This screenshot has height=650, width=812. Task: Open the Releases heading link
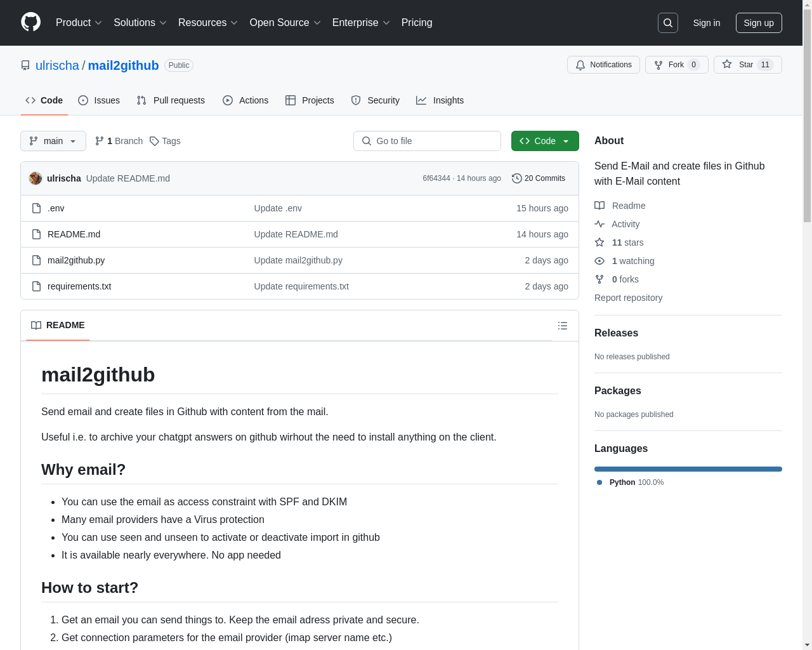click(616, 333)
